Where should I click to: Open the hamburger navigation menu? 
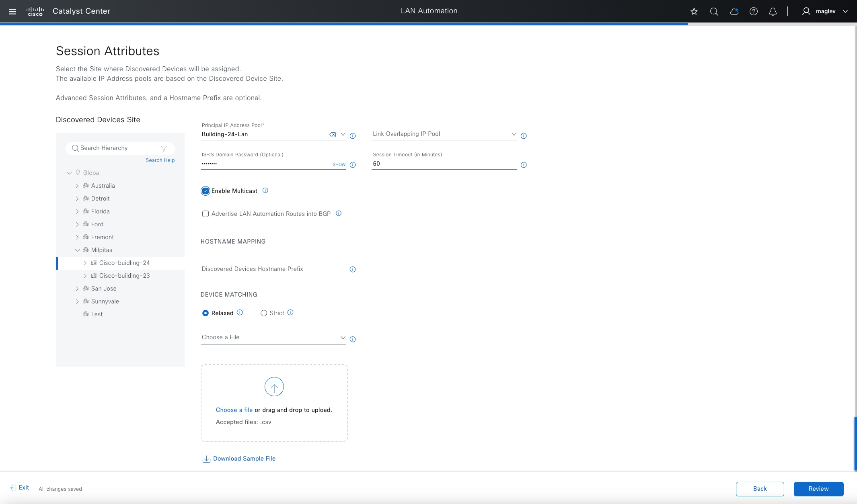[x=12, y=12]
